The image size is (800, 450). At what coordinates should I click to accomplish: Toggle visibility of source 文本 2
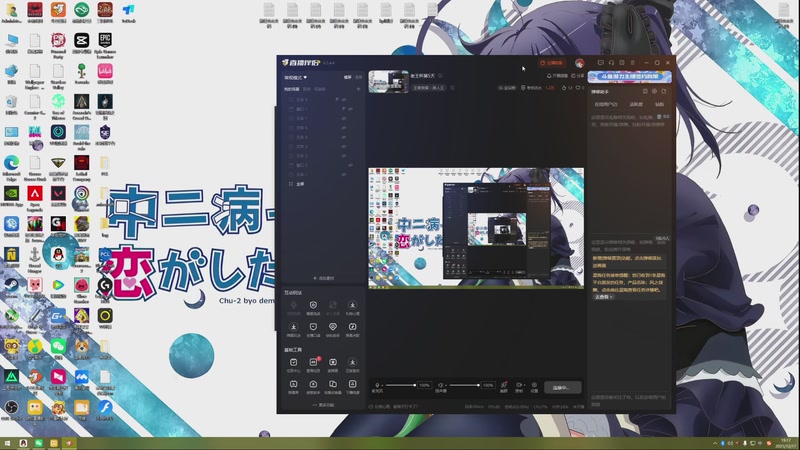(x=344, y=156)
